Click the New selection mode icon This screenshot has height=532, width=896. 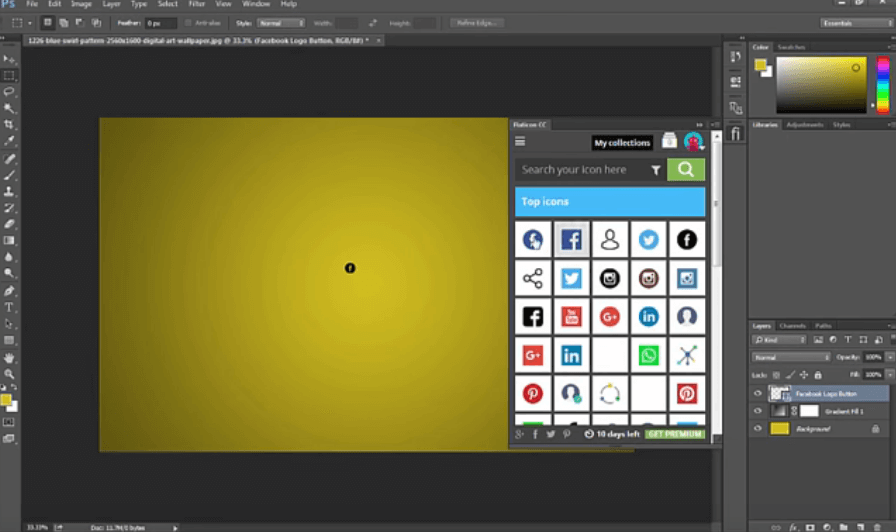[47, 23]
